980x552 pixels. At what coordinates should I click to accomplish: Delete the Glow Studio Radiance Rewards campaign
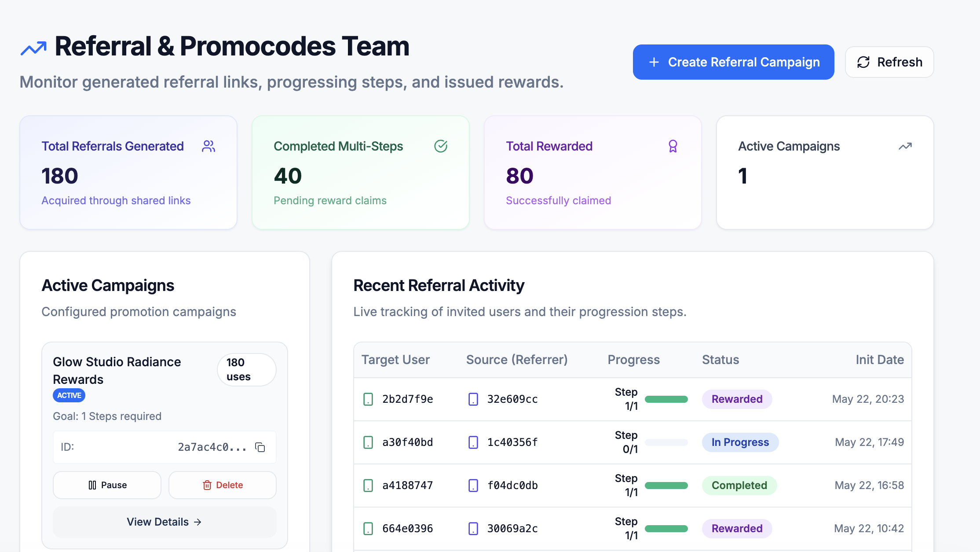coord(223,485)
